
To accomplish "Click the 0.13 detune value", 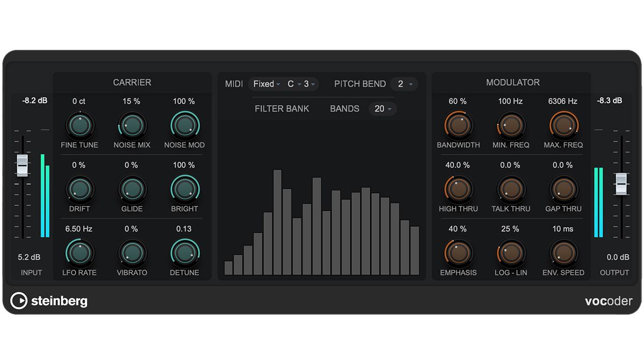I will pyautogui.click(x=184, y=228).
